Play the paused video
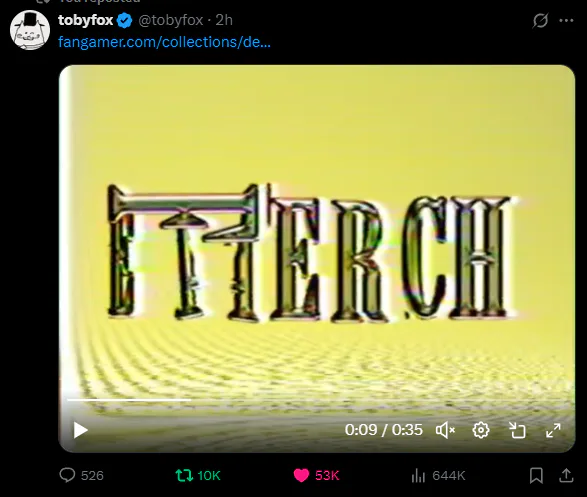The image size is (587, 497). [x=80, y=430]
